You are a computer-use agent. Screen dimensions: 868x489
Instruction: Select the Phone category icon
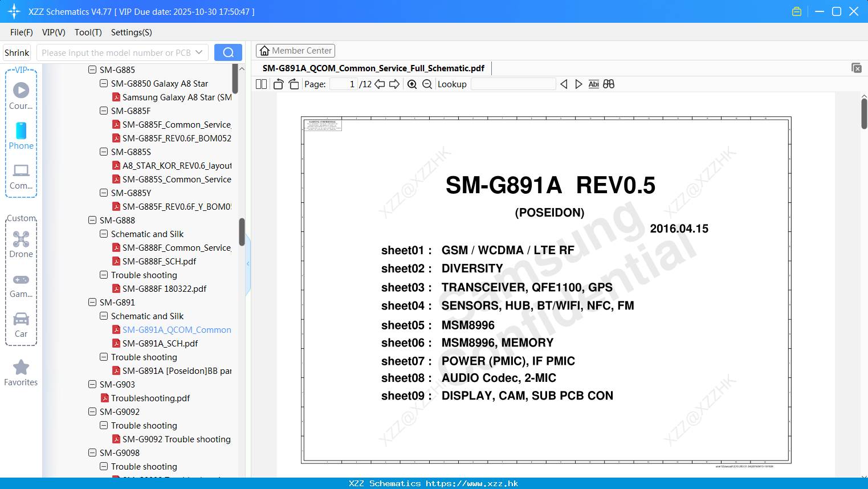[21, 131]
